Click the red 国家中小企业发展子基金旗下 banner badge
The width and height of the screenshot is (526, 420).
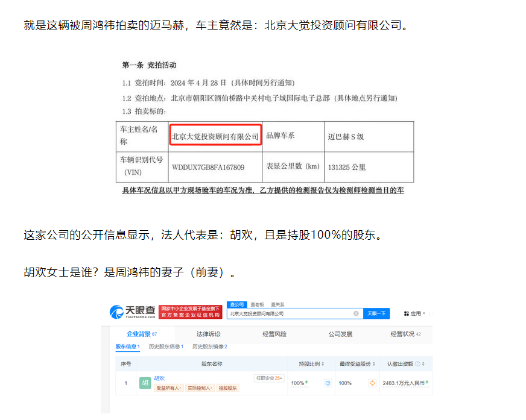[190, 312]
